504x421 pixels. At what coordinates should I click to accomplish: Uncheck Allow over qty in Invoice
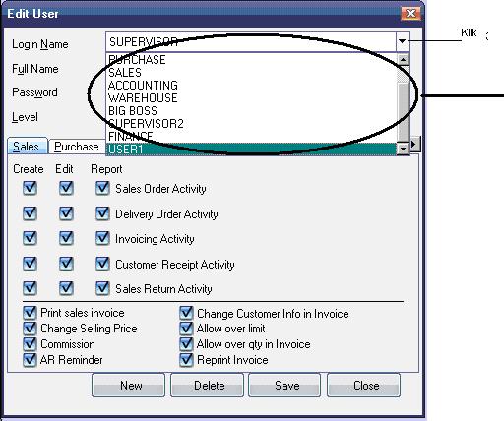pyautogui.click(x=186, y=344)
